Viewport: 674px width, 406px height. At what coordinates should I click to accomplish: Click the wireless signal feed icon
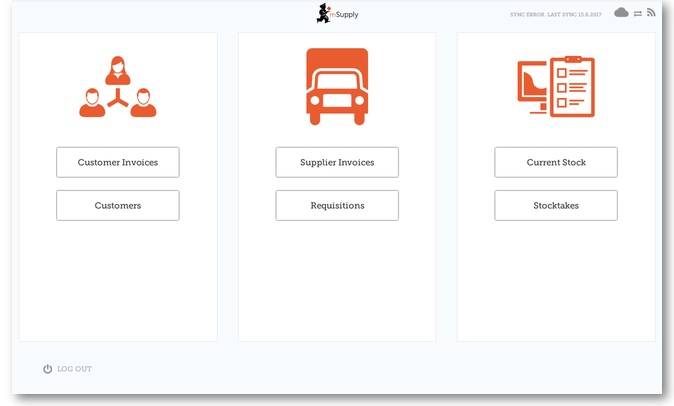click(x=651, y=13)
